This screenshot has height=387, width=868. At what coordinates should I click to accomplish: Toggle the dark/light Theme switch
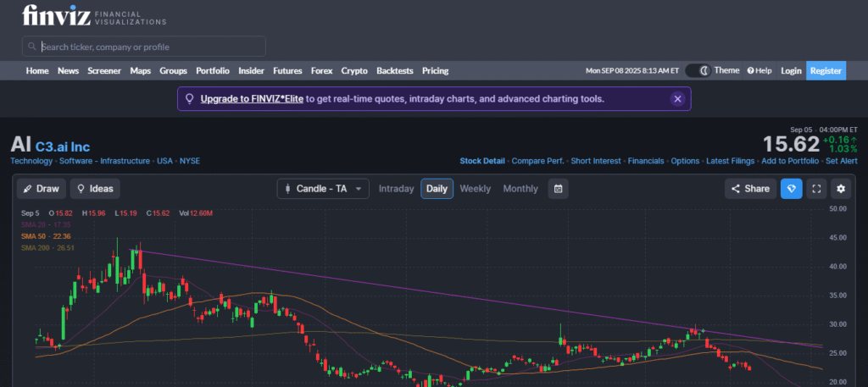tap(698, 71)
